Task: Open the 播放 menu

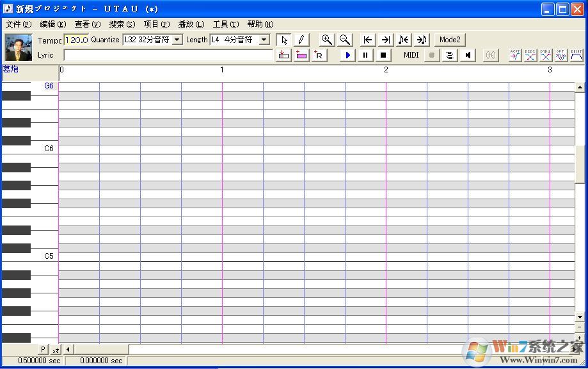Action: tap(190, 24)
